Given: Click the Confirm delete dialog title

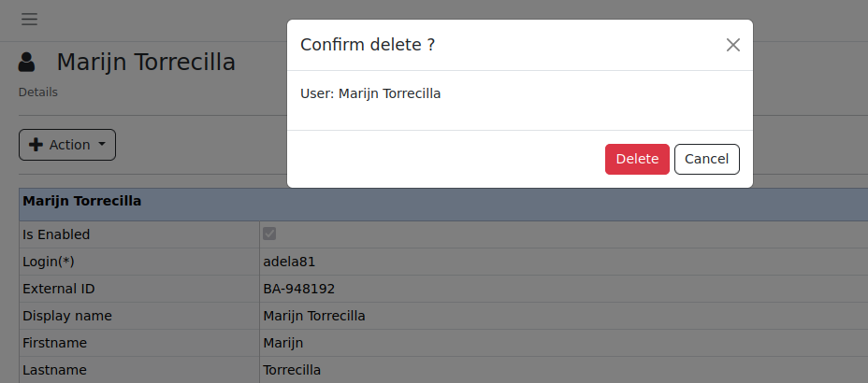Looking at the screenshot, I should pos(367,45).
